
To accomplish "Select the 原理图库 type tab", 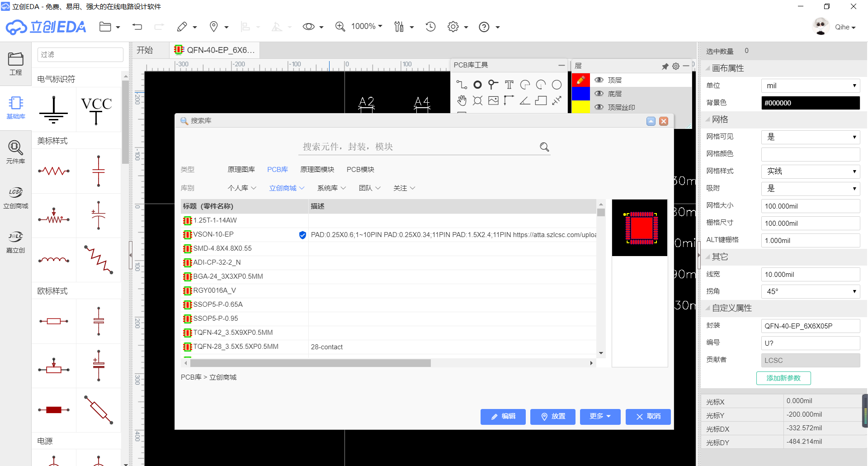I will tap(241, 170).
